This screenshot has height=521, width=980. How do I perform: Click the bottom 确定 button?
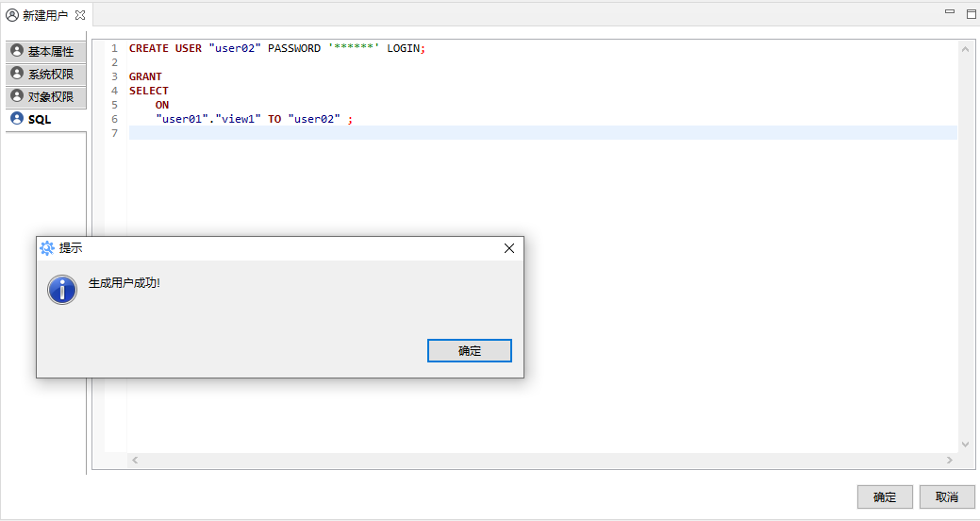(884, 496)
